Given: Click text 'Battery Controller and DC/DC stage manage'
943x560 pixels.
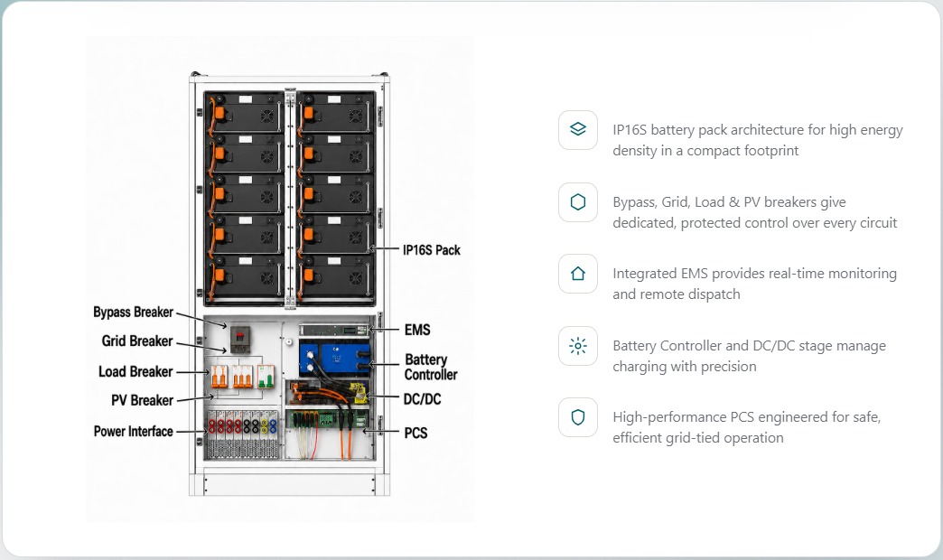Looking at the screenshot, I should pos(750,346).
